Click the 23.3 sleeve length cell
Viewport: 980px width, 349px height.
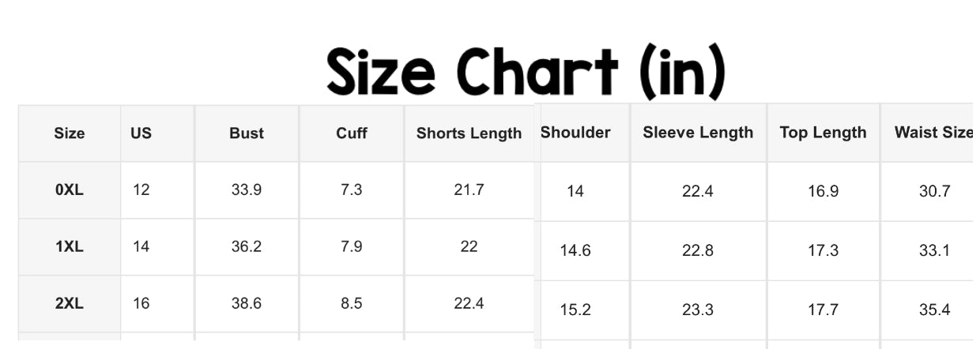coord(698,310)
